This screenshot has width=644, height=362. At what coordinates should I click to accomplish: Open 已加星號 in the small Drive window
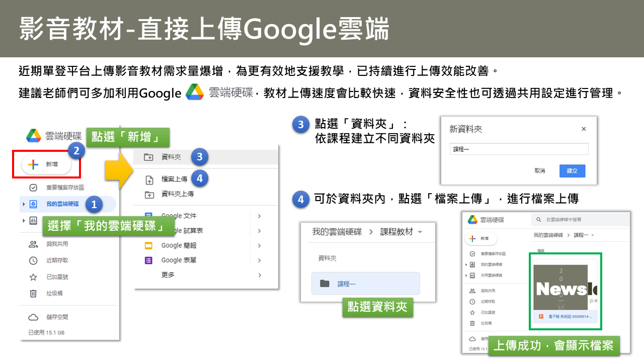(x=488, y=313)
